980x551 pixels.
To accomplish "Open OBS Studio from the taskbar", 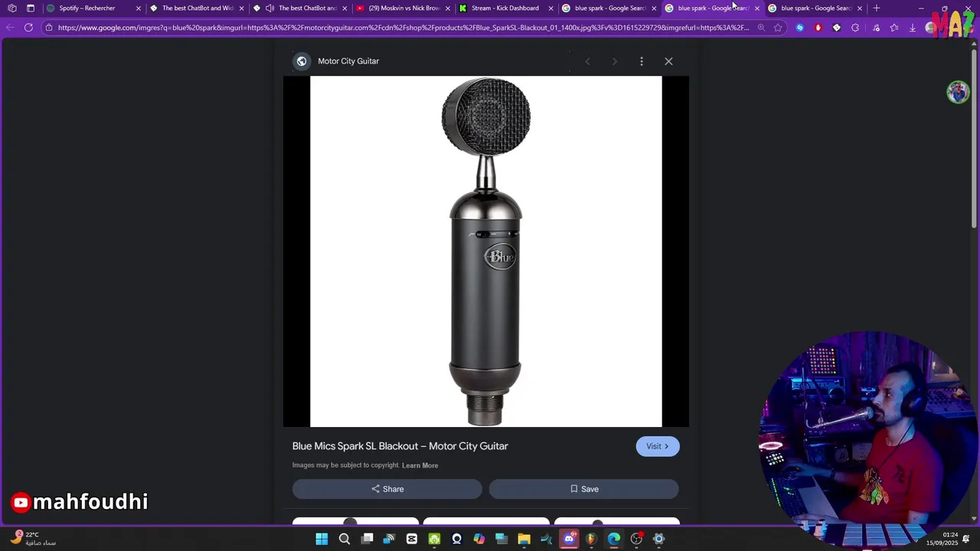I will pyautogui.click(x=636, y=539).
